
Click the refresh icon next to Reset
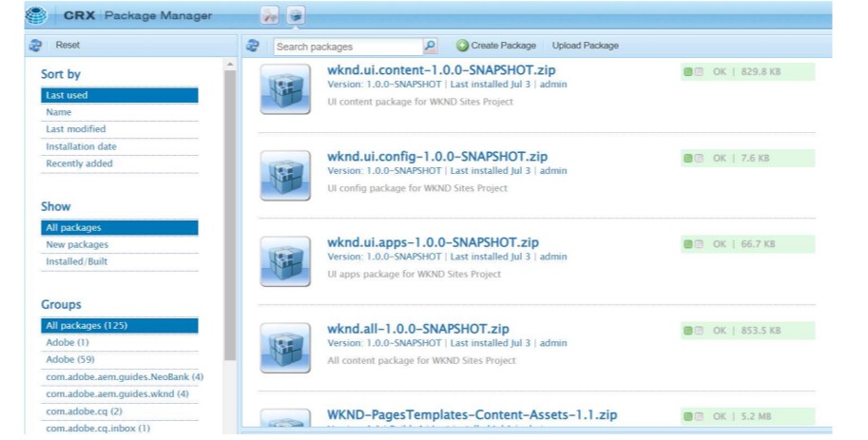pos(35,46)
